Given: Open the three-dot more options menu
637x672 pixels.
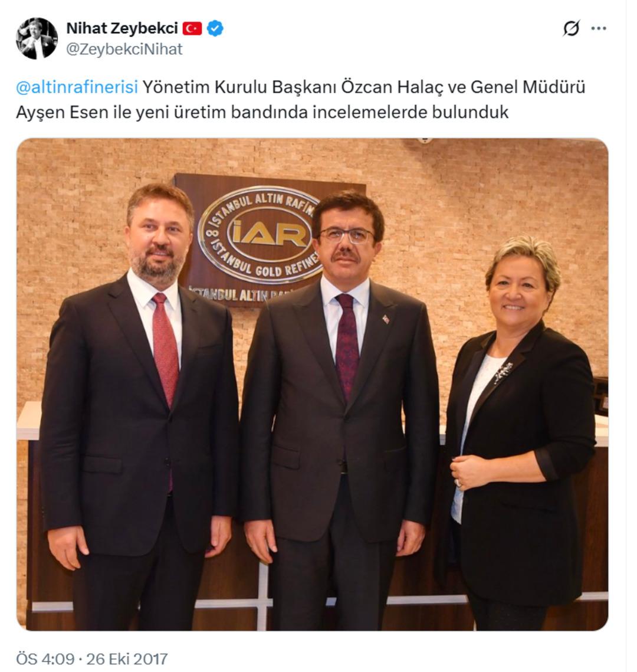Looking at the screenshot, I should point(599,28).
